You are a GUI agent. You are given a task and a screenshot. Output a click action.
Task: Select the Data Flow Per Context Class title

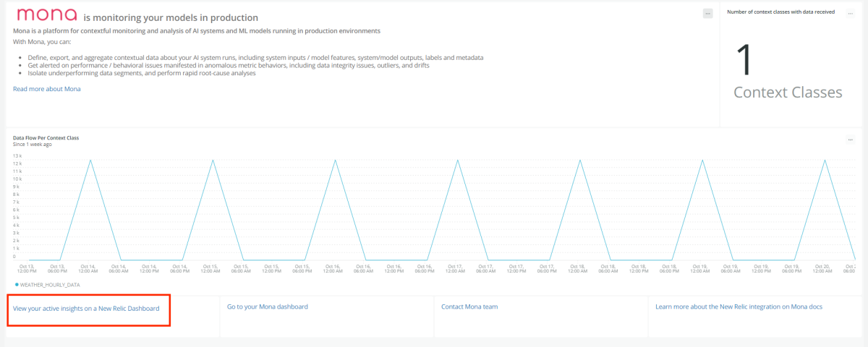46,137
